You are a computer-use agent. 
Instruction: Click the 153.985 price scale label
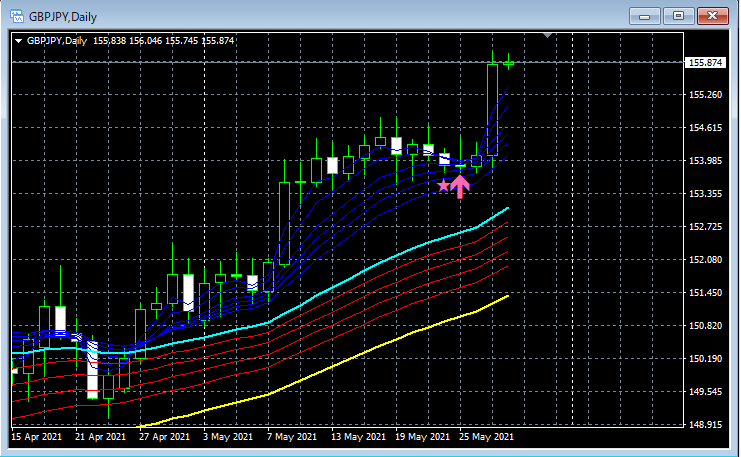[x=705, y=161]
